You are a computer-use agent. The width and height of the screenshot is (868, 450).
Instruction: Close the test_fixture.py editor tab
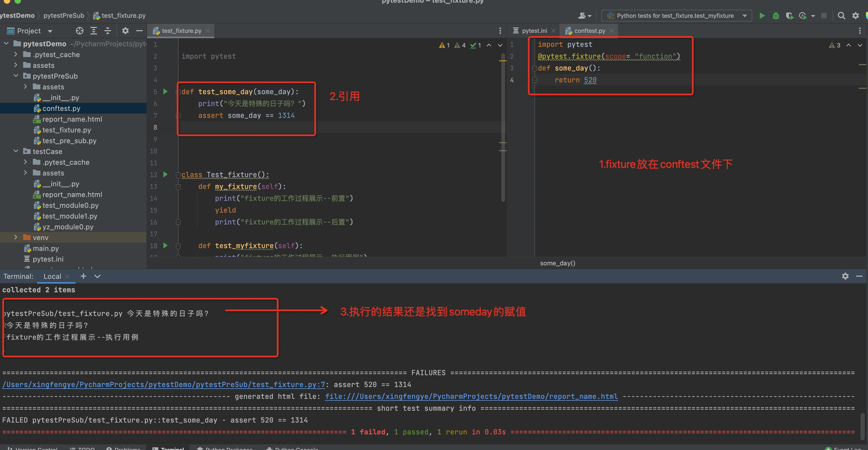[x=208, y=31]
